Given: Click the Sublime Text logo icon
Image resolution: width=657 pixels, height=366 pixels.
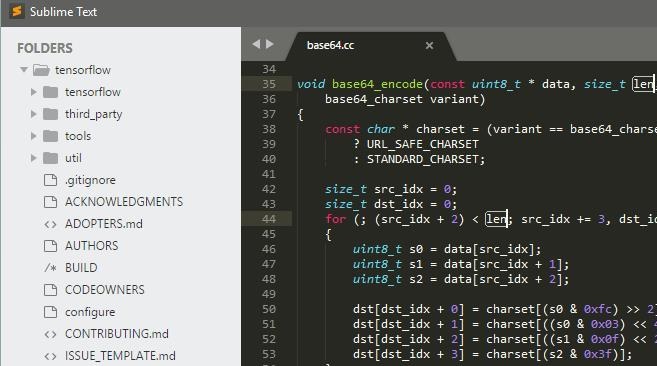Looking at the screenshot, I should [17, 11].
